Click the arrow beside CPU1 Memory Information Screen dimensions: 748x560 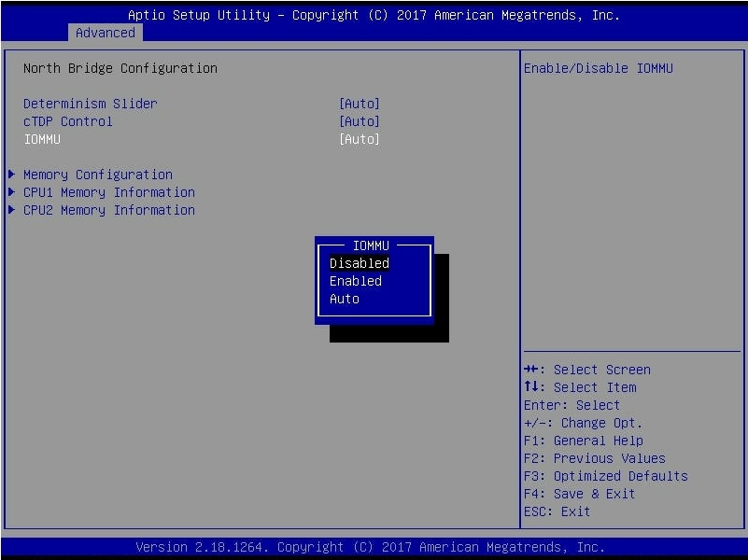pyautogui.click(x=11, y=192)
